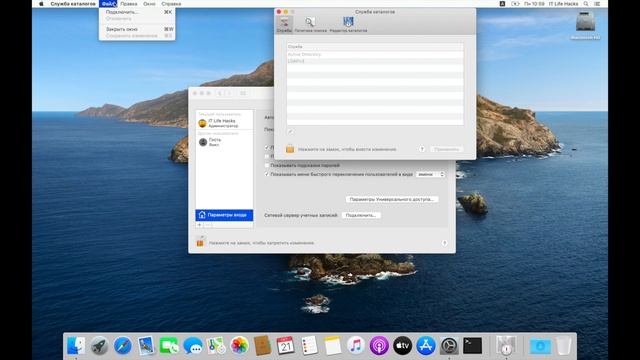Click the lock icon in Directory Utility window
The image size is (640, 360).
point(290,149)
